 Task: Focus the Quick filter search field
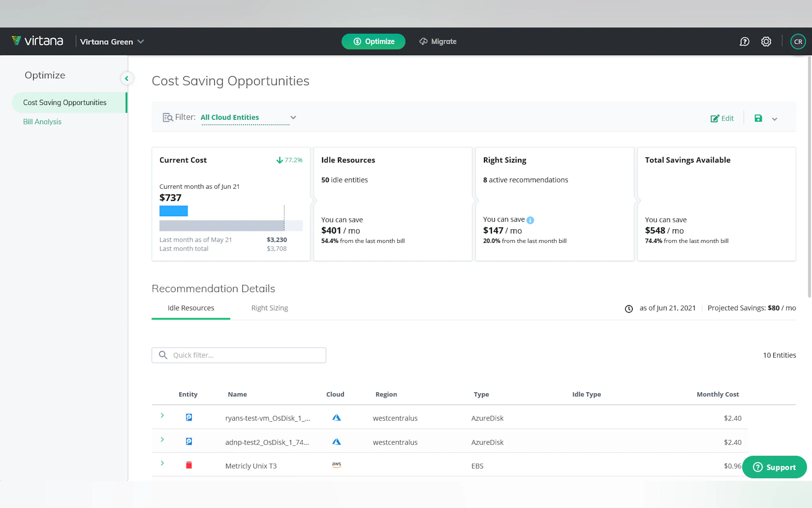239,355
